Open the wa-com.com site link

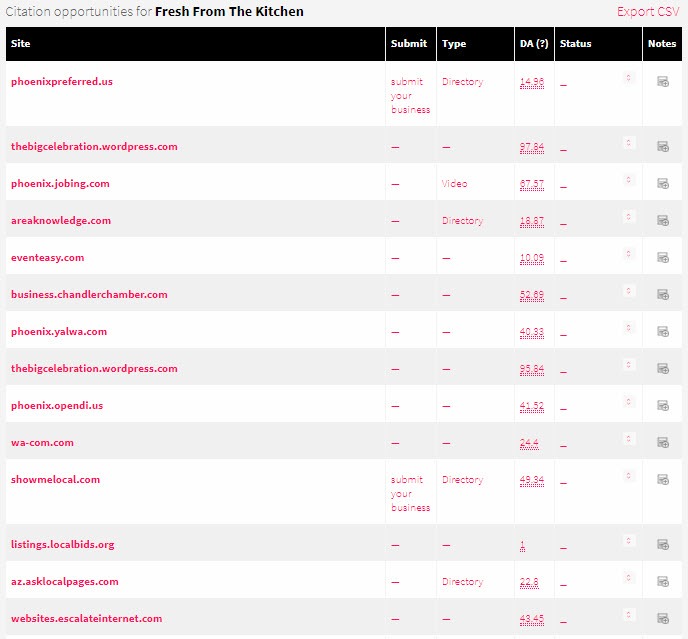click(x=42, y=442)
